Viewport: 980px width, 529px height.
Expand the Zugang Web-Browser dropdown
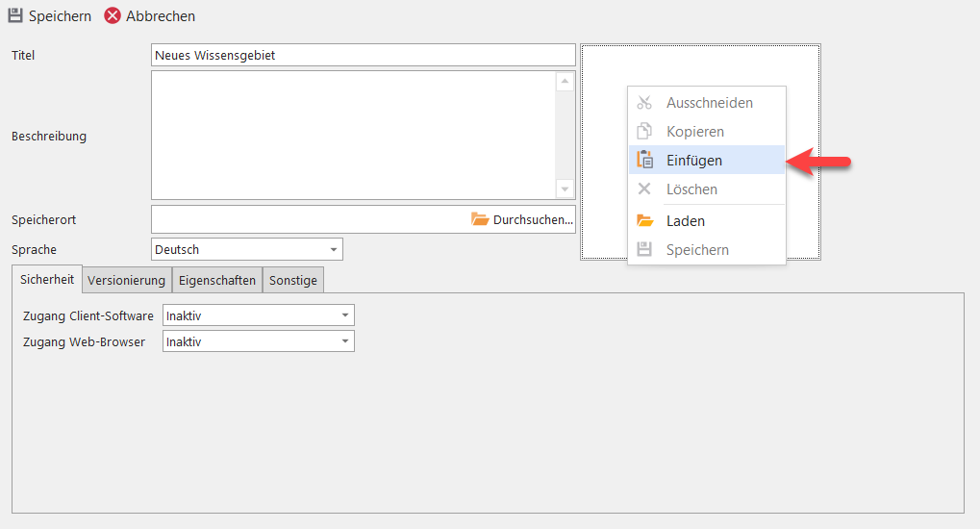point(345,341)
